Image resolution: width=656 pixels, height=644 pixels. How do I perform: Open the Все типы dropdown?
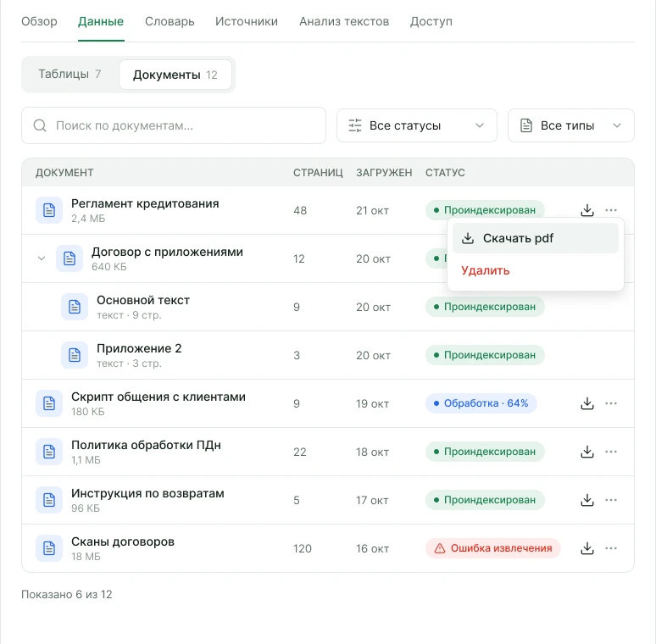[x=571, y=125]
